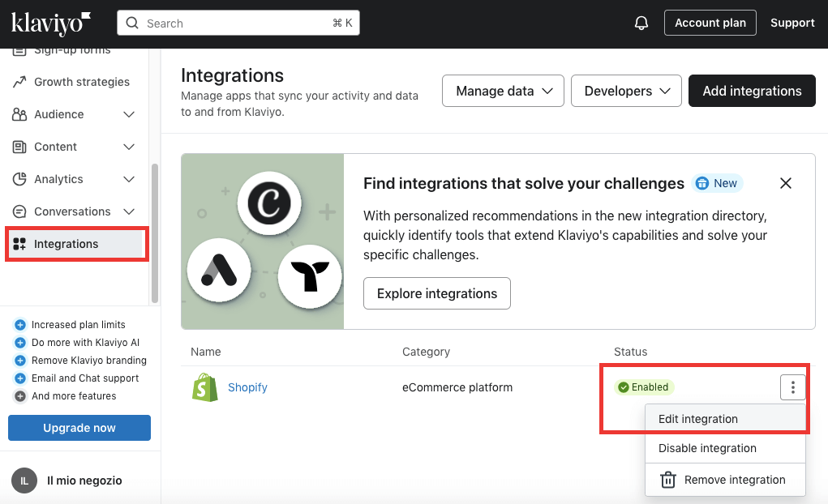828x504 pixels.
Task: Expand the Conversations section chevron
Action: [129, 211]
